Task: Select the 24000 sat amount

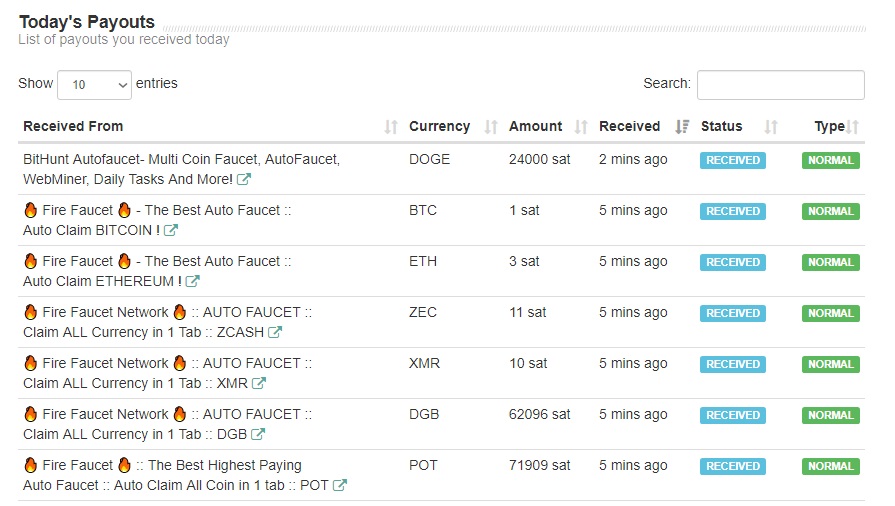Action: (x=539, y=159)
